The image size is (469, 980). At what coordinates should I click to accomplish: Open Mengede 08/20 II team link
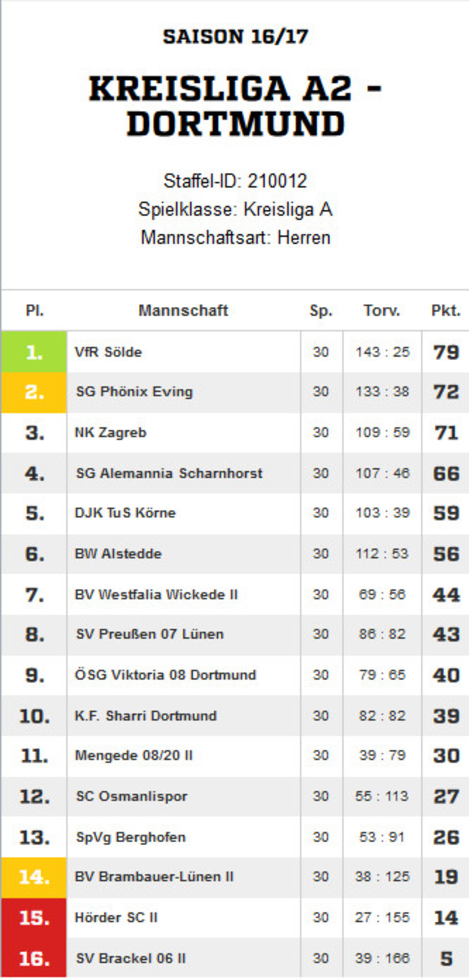click(134, 755)
